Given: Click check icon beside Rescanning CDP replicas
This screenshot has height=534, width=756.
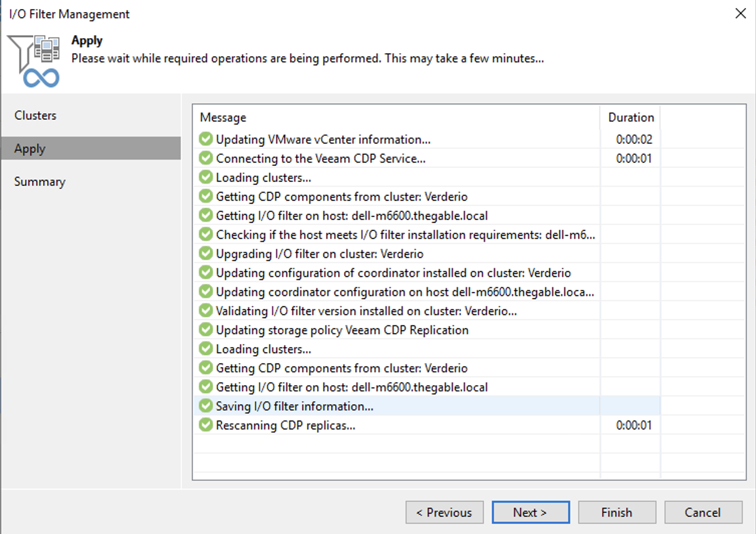Looking at the screenshot, I should [206, 425].
